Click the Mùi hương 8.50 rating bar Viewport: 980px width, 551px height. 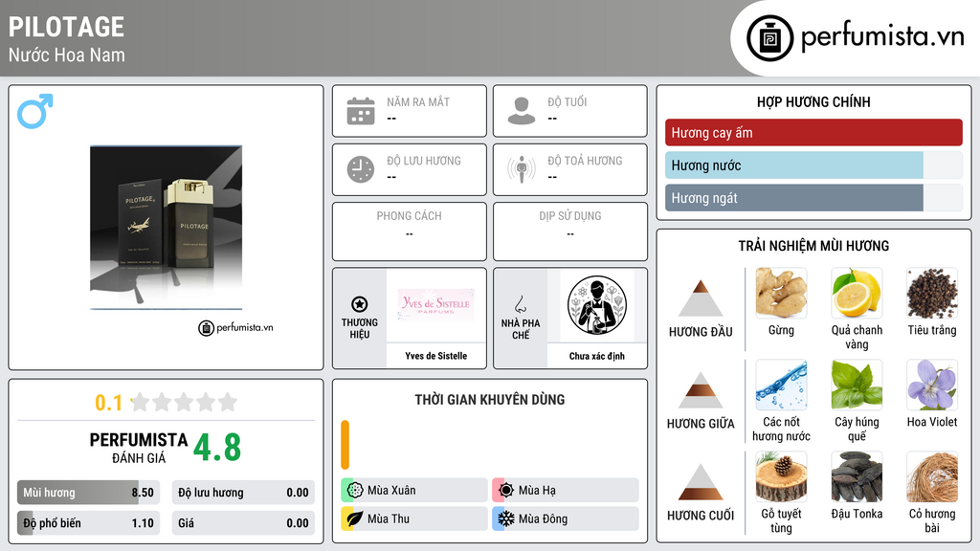click(x=88, y=493)
